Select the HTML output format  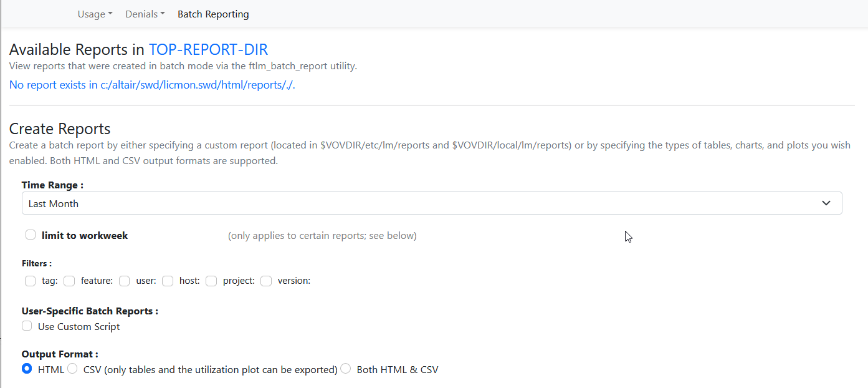click(26, 368)
